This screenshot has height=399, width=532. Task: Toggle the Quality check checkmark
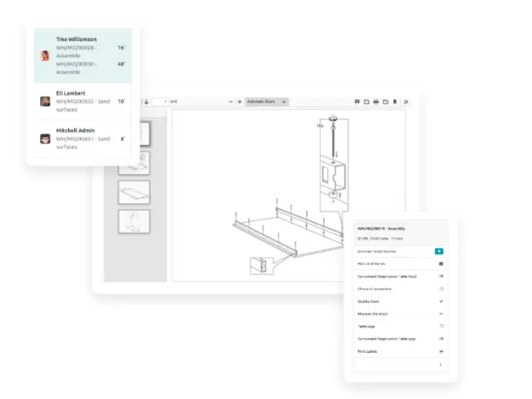(x=440, y=301)
